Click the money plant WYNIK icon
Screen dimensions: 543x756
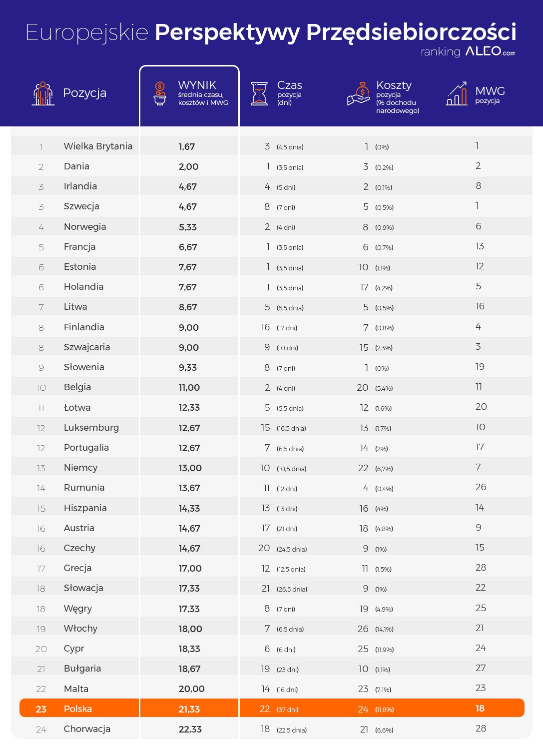[159, 93]
